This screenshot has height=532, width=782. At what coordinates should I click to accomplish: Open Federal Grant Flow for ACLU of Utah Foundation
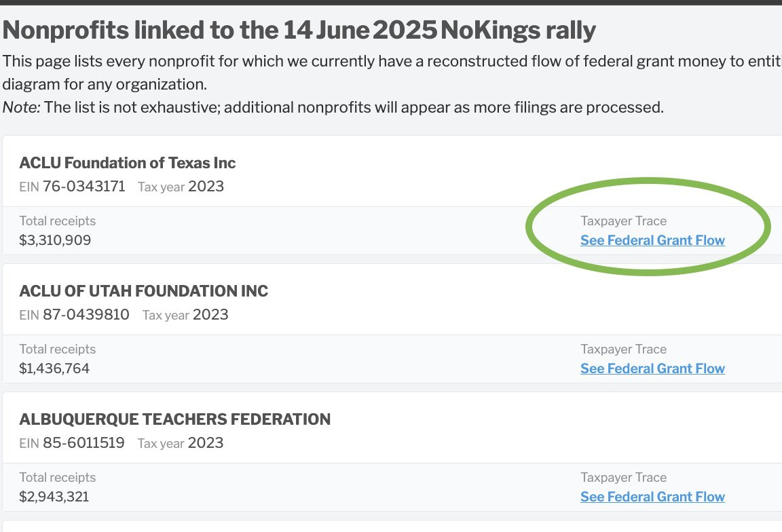pyautogui.click(x=652, y=368)
